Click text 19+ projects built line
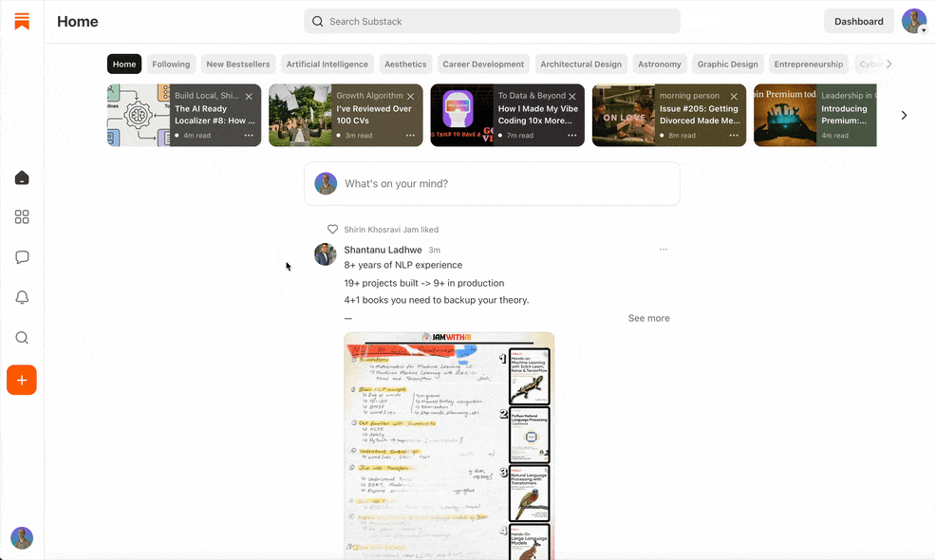The height and width of the screenshot is (560, 935). coord(424,283)
